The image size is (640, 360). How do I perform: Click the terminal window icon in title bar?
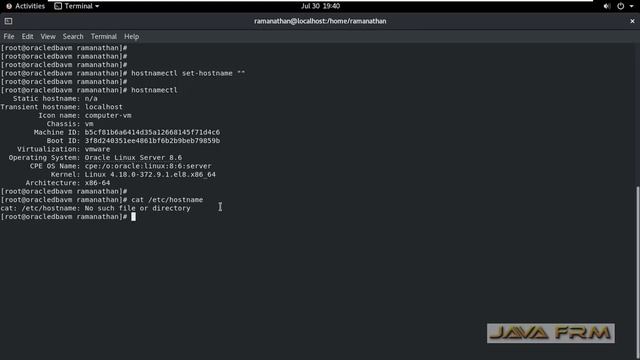coord(8,21)
